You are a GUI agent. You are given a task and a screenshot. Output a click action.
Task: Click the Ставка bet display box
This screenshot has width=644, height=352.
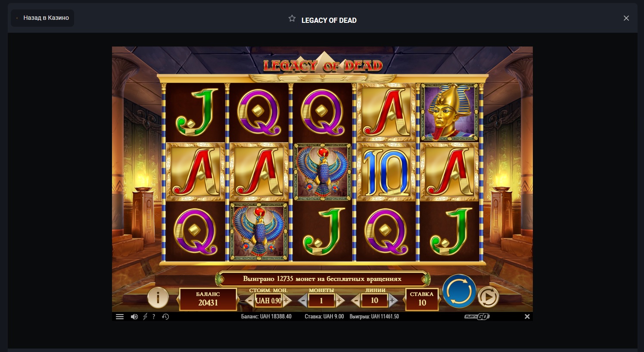point(422,299)
